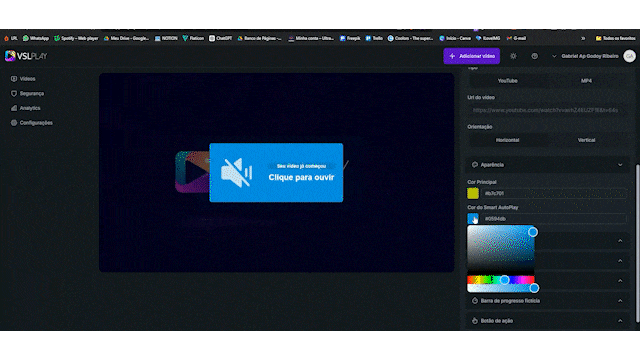The width and height of the screenshot is (640, 360).
Task: Click Adicionar vídeo button
Action: [x=471, y=56]
